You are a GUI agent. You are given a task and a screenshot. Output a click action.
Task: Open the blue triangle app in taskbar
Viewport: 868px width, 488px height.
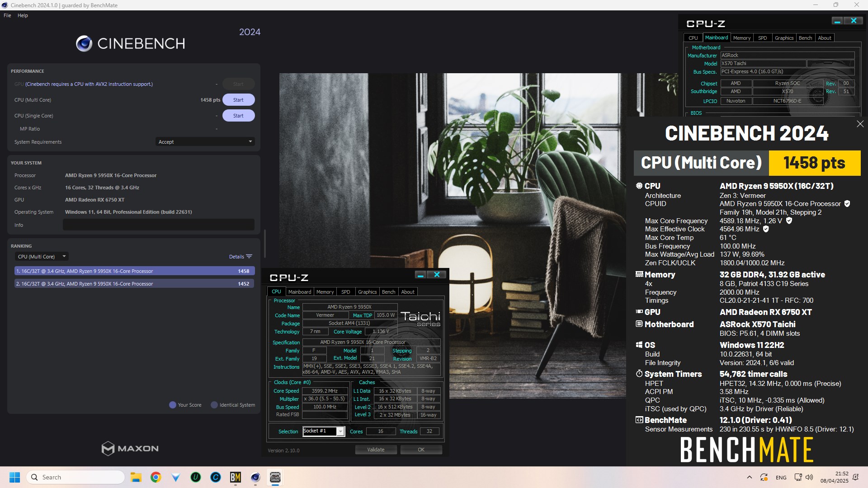tap(175, 477)
